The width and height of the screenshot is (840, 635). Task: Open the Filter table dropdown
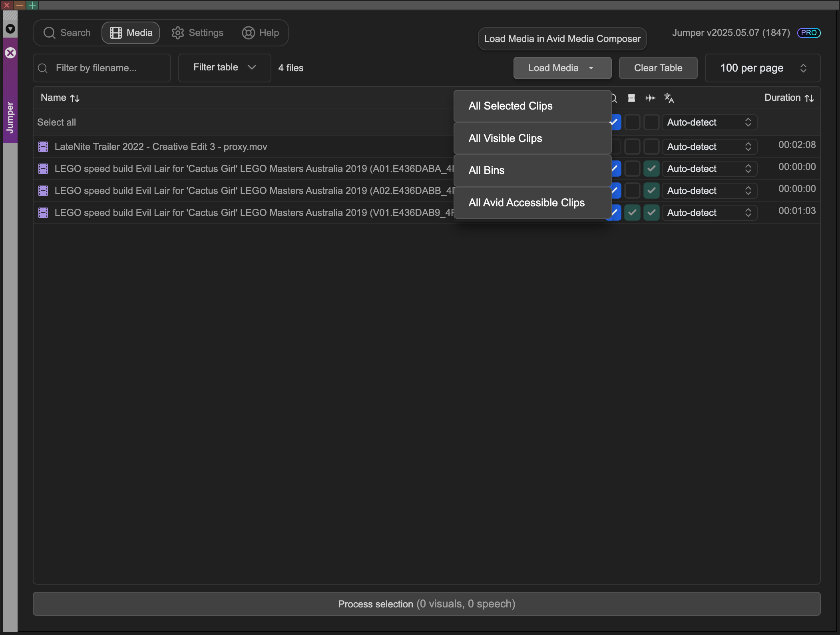pyautogui.click(x=225, y=68)
